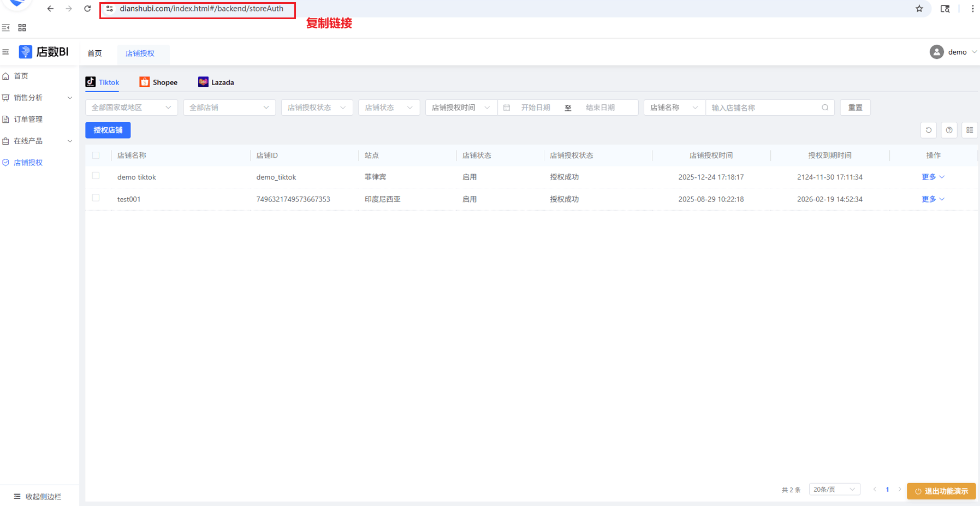Viewport: 980px width, 506px height.
Task: Expand the 店铺授权状态 filter dropdown
Action: [317, 108]
